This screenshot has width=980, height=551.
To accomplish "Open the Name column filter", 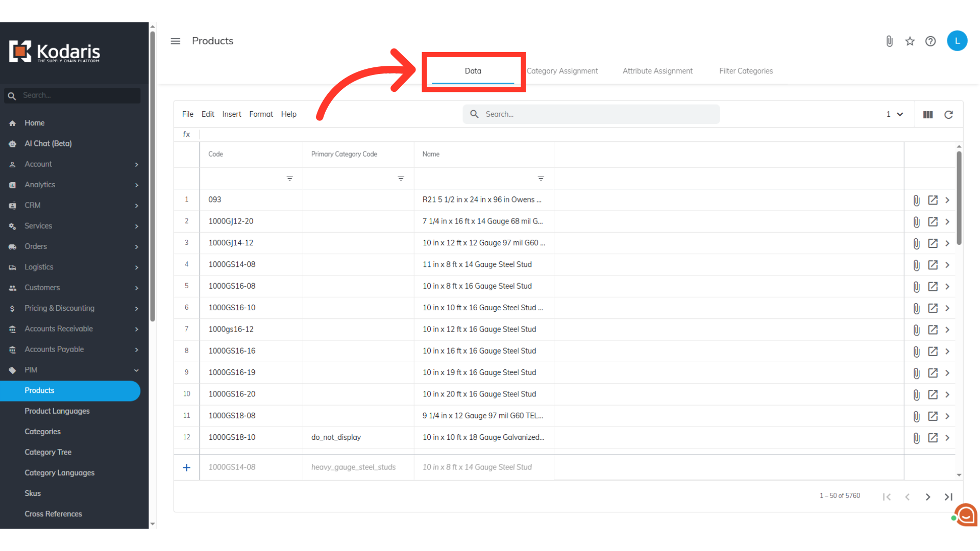I will pyautogui.click(x=541, y=179).
